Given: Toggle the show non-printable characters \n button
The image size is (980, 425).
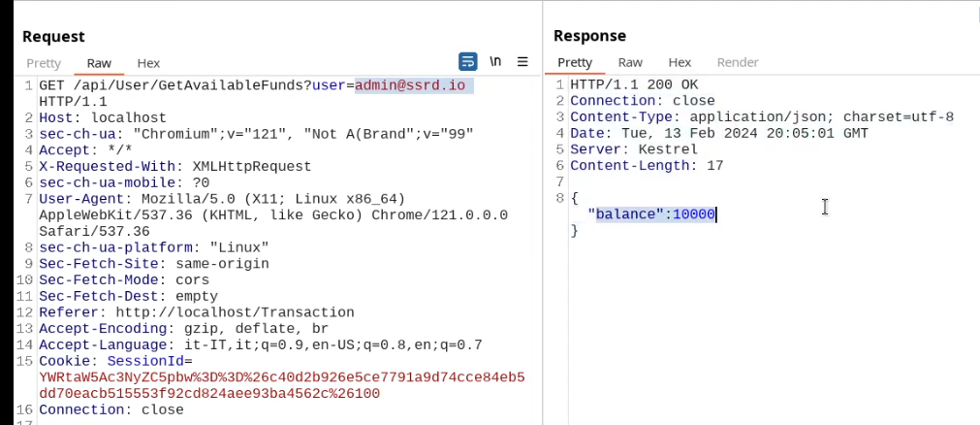Looking at the screenshot, I should coord(495,62).
